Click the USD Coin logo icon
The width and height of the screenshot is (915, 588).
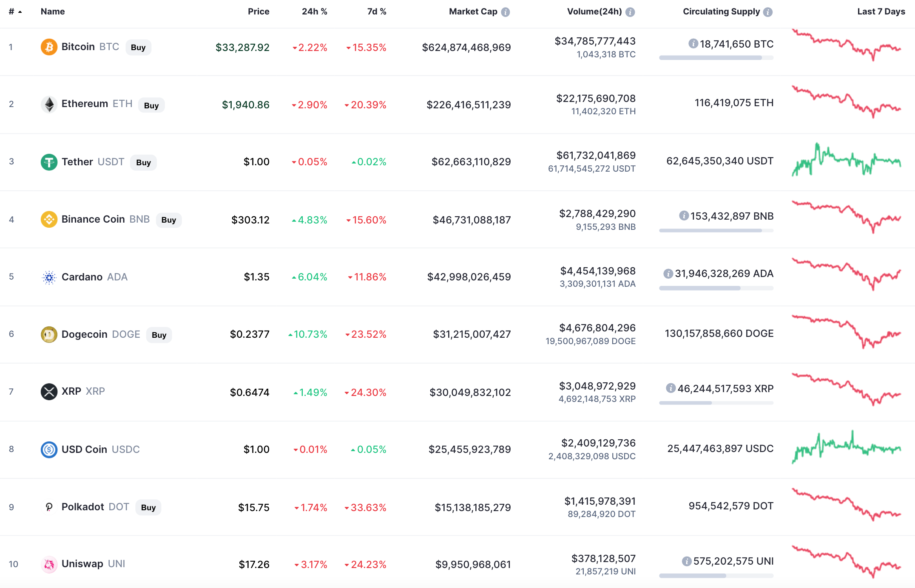pyautogui.click(x=49, y=449)
